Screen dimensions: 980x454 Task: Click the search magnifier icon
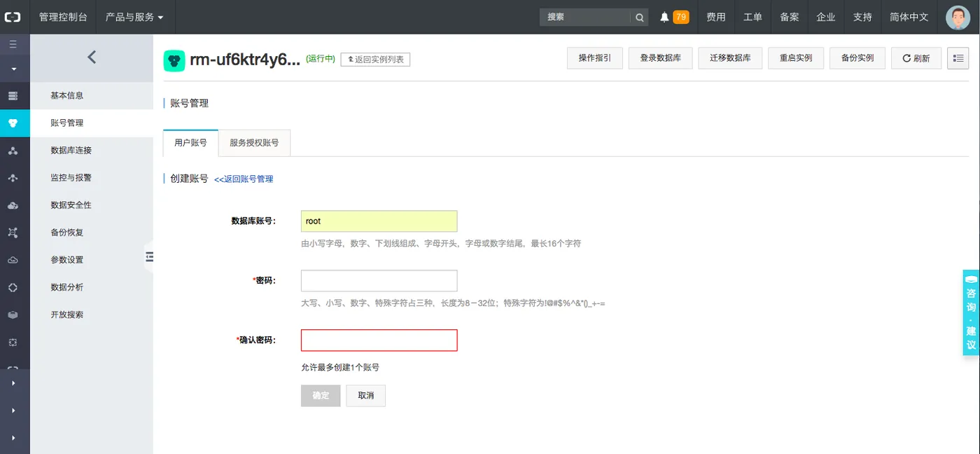point(640,18)
